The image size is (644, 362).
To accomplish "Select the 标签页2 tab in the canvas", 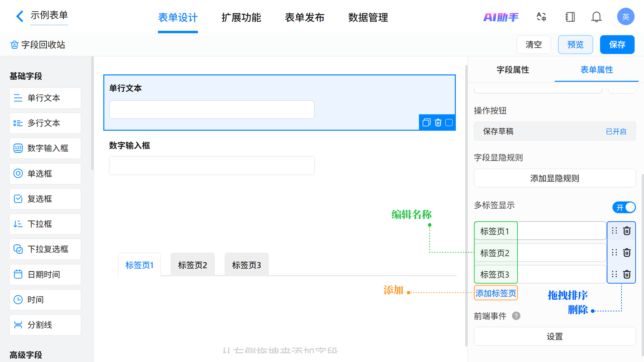I will tap(193, 265).
